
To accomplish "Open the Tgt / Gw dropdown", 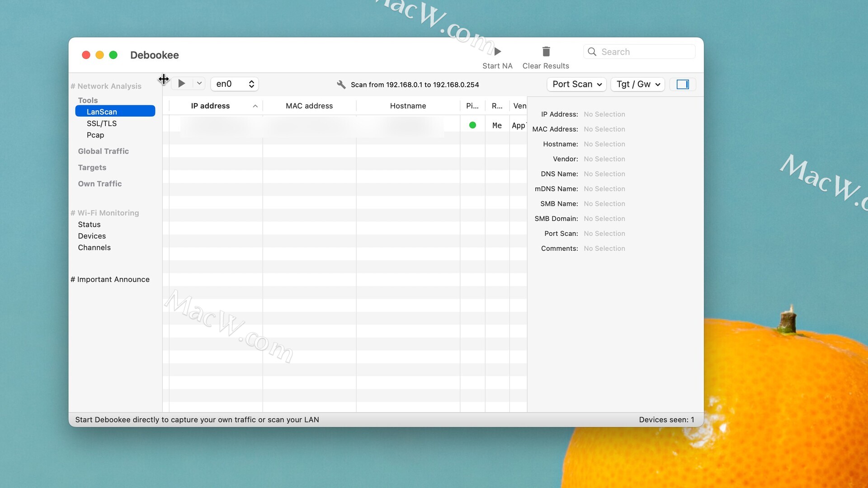I will pos(638,84).
